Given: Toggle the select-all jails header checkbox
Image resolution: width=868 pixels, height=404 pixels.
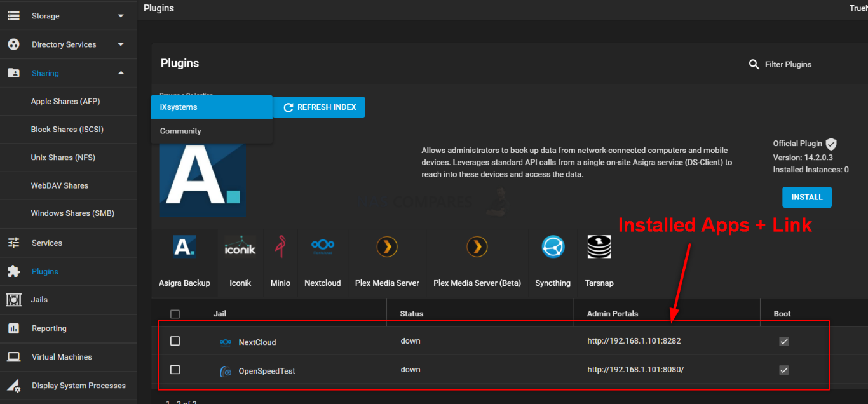Looking at the screenshot, I should [175, 314].
